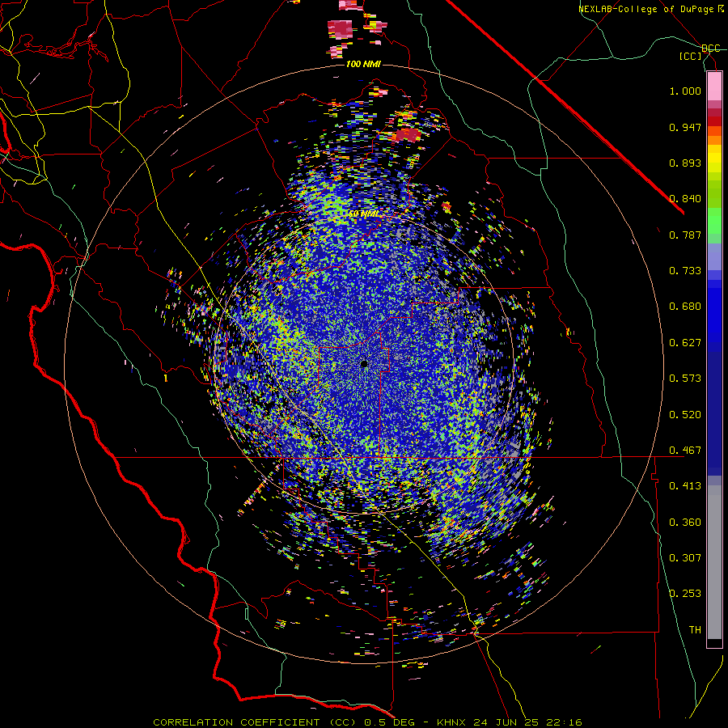The height and width of the screenshot is (728, 728).
Task: Click the black radar site dot at center
Action: pos(364,364)
